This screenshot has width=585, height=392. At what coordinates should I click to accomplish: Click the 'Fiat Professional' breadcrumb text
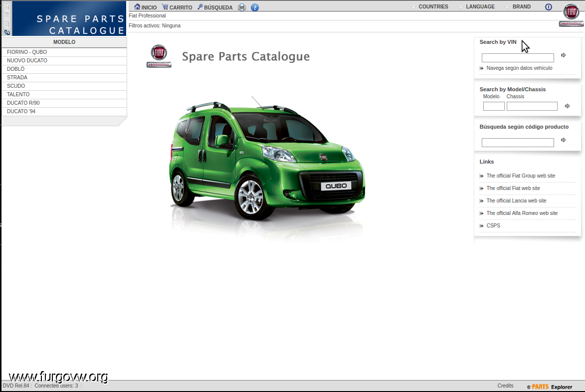147,15
